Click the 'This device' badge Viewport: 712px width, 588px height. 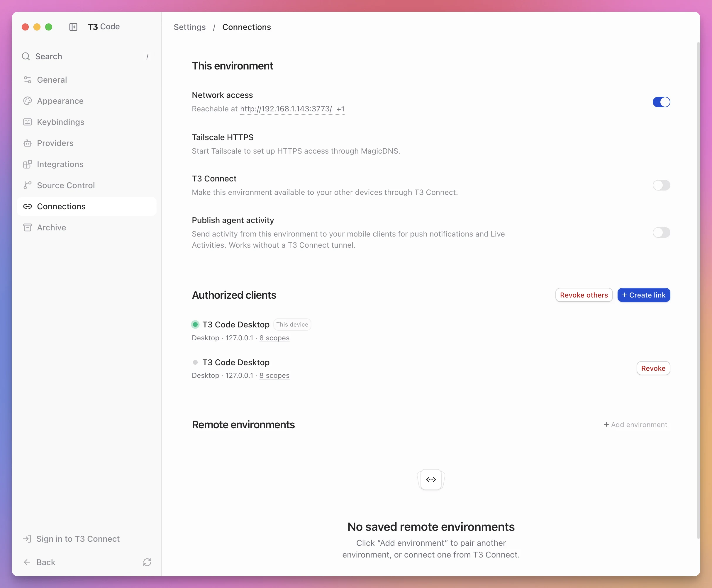coord(292,324)
